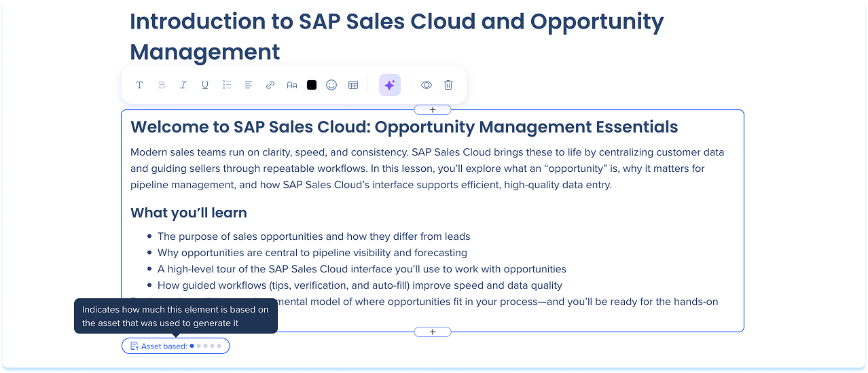868x373 pixels.
Task: Add a block above with plus button
Action: pyautogui.click(x=433, y=110)
